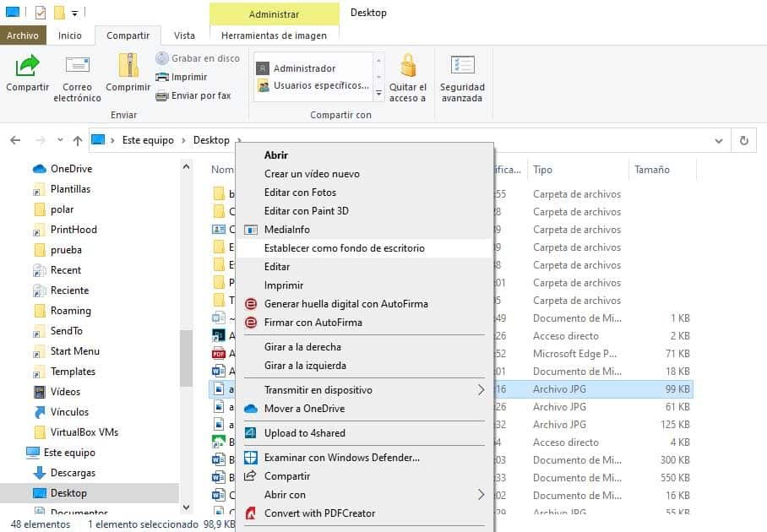Click Desktop breadcrumb in address bar
767x532 pixels.
point(211,140)
